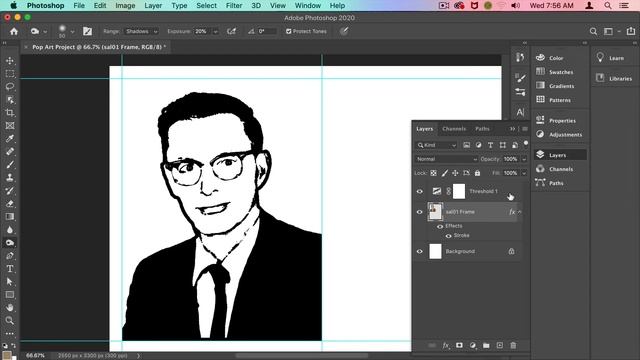Open the Range Shadows dropdown

click(x=141, y=31)
